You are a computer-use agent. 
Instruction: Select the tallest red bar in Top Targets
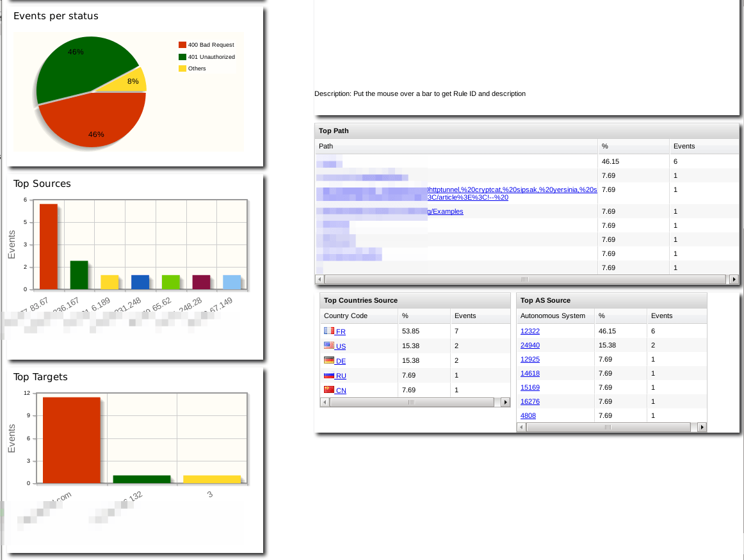coord(72,440)
